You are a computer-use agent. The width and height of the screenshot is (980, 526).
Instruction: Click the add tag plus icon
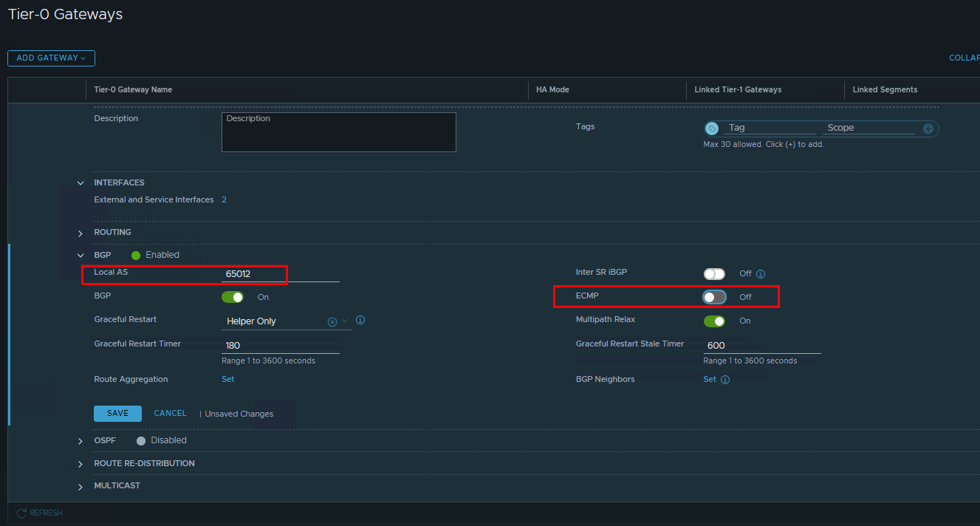coord(928,129)
